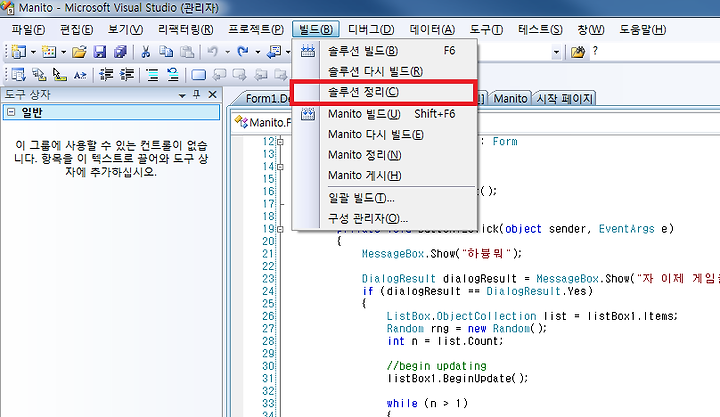Click the Navigate Backward icon

click(274, 52)
